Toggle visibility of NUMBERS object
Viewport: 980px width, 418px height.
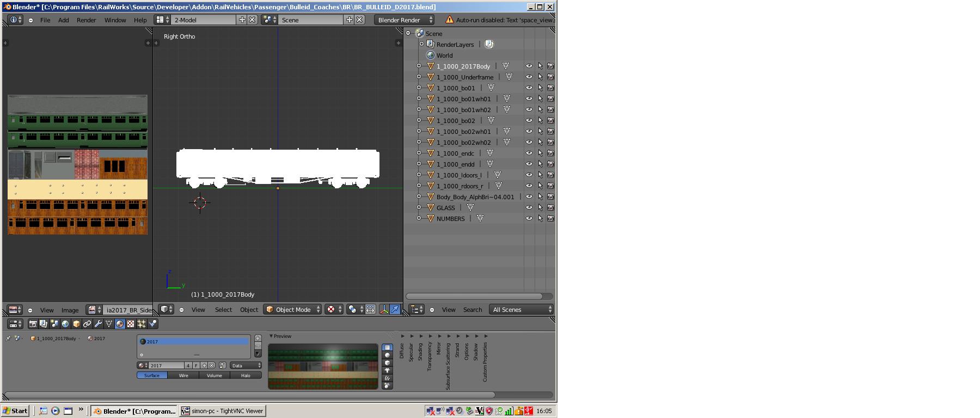coord(529,218)
